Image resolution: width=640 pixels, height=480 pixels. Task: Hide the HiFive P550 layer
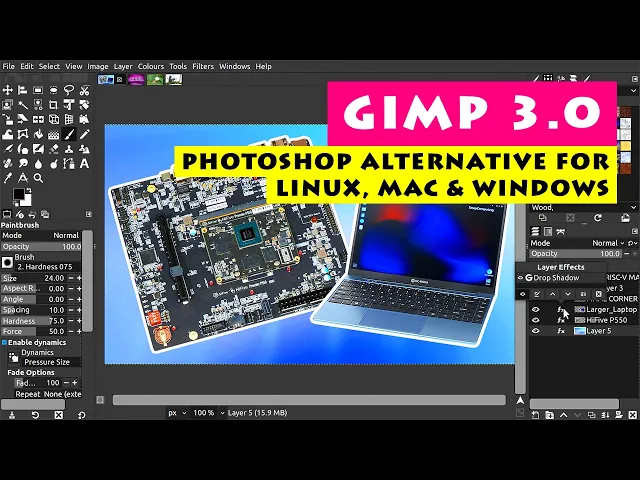click(x=536, y=320)
